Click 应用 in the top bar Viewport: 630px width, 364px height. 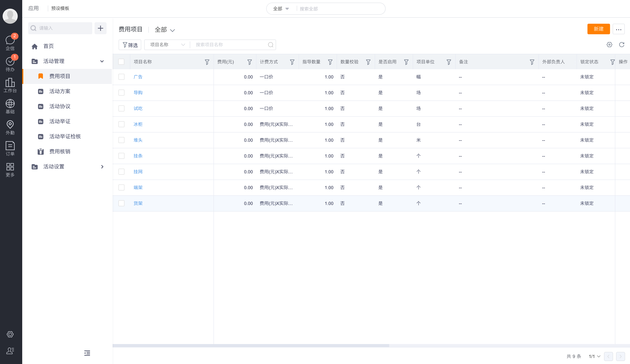point(34,8)
